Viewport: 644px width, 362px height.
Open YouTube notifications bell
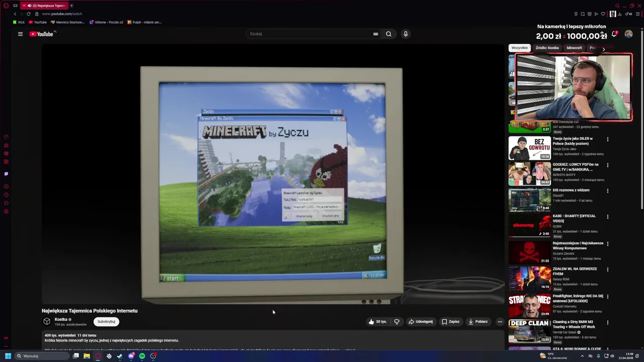click(614, 34)
